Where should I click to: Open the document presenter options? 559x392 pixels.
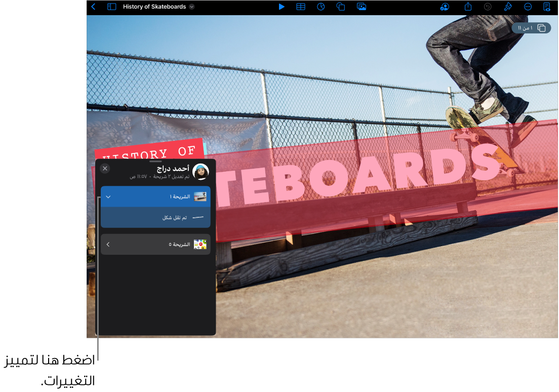546,7
